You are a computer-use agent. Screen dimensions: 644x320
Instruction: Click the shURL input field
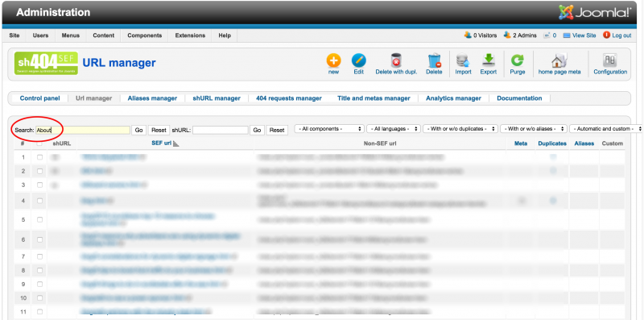(x=221, y=130)
